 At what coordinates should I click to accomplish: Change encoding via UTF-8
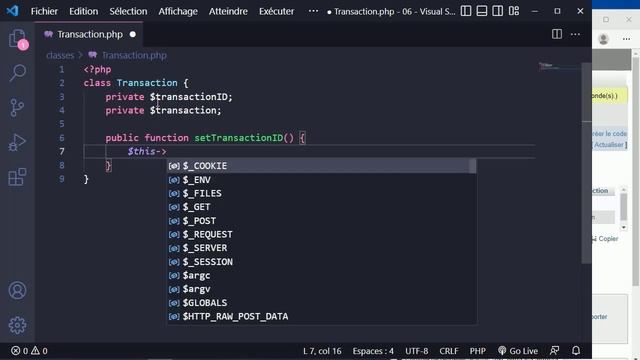click(x=417, y=351)
